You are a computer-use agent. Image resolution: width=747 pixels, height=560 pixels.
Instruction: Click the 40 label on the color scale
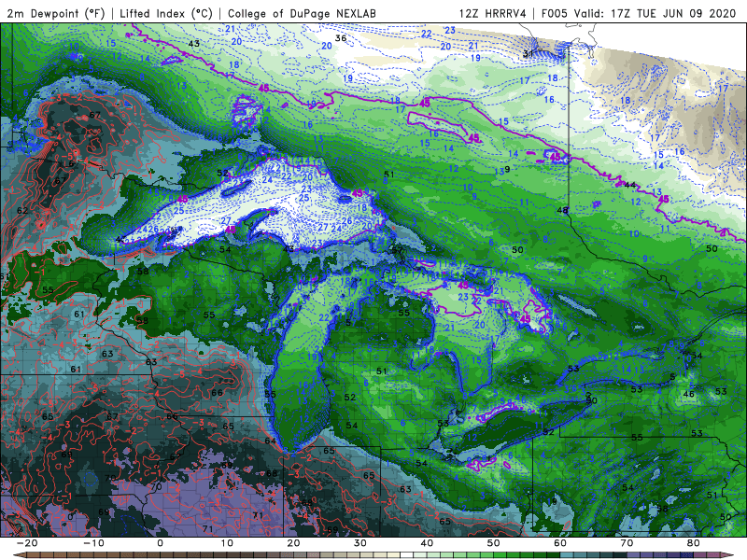pos(427,543)
